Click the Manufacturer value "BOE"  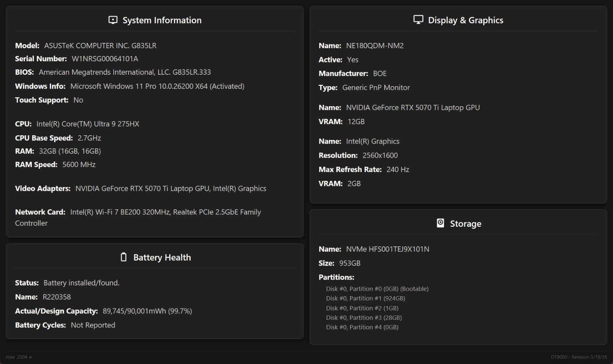pyautogui.click(x=380, y=74)
